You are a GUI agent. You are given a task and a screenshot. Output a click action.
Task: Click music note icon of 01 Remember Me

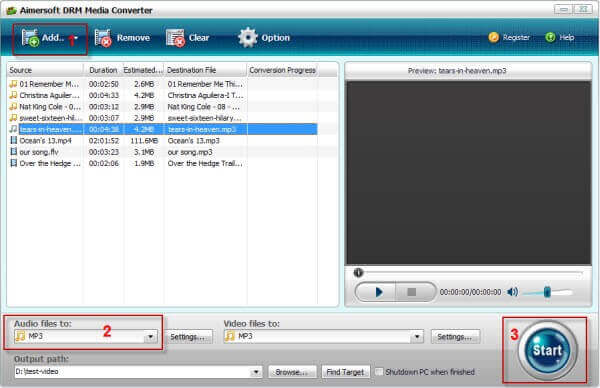click(x=13, y=83)
